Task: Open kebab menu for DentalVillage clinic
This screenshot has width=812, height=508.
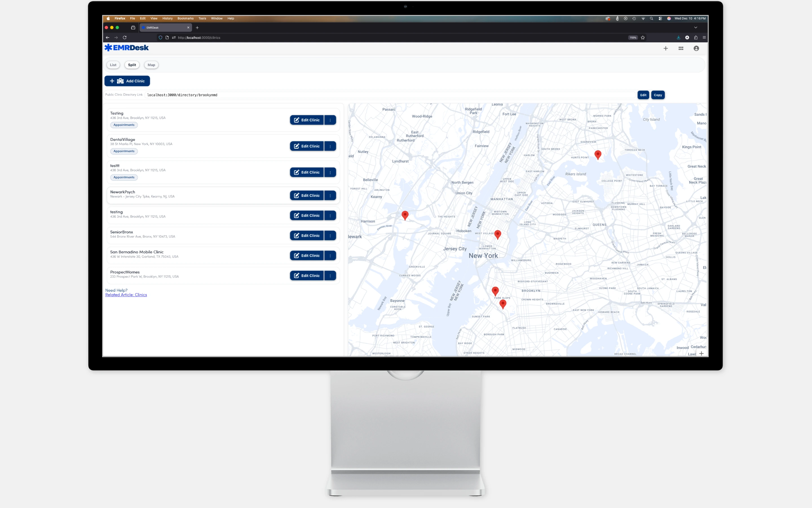Action: 330,146
